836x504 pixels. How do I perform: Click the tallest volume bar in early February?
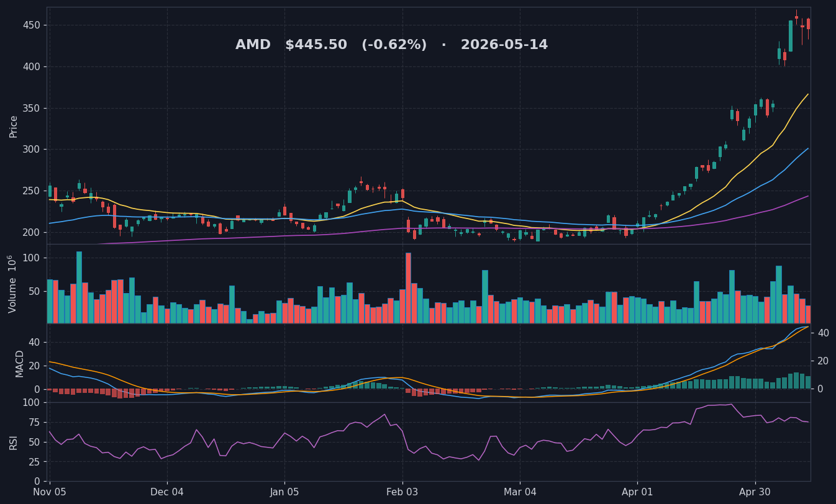coord(408,288)
